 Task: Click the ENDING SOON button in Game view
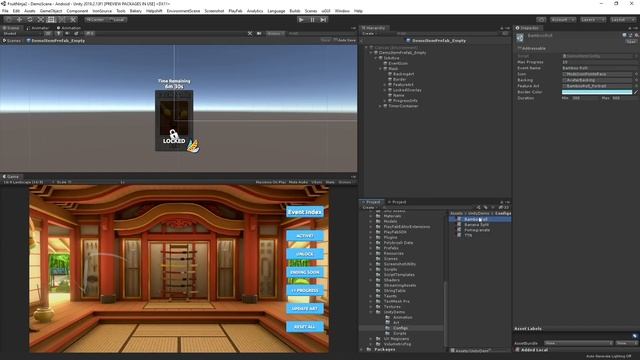(304, 272)
